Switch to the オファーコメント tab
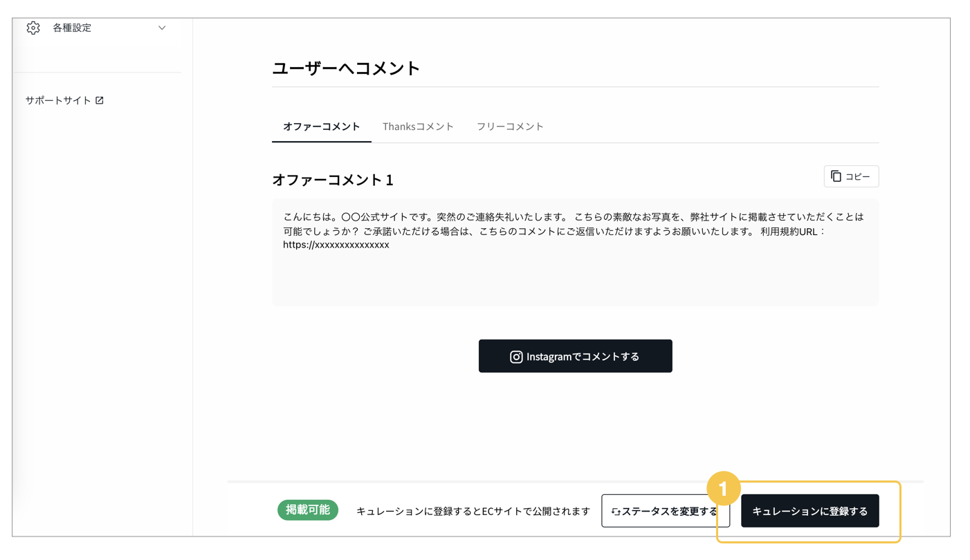The height and width of the screenshot is (560, 970). tap(322, 127)
